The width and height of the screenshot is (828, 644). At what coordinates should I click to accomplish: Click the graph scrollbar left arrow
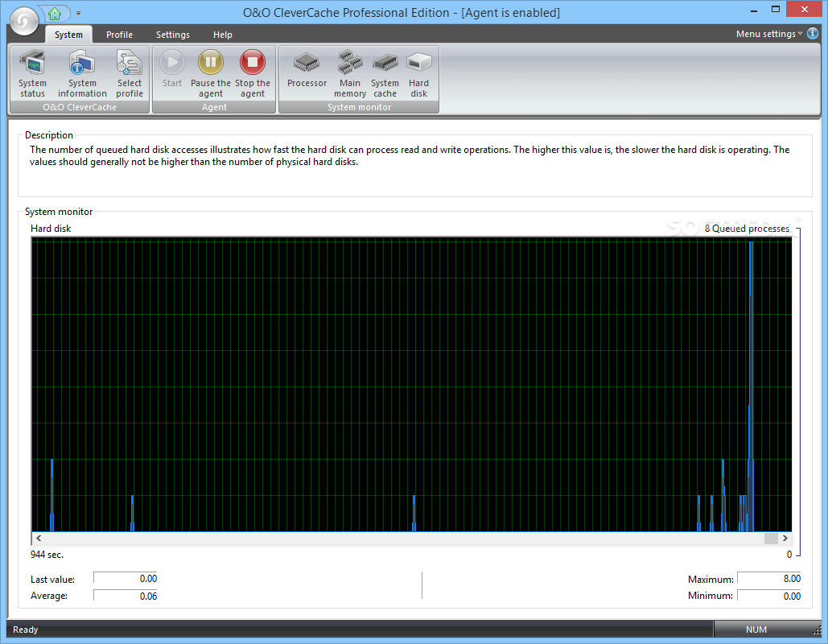pos(39,538)
